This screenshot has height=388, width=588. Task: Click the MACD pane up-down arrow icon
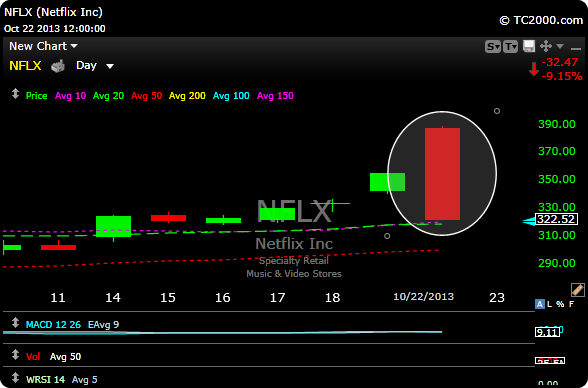coord(15,323)
